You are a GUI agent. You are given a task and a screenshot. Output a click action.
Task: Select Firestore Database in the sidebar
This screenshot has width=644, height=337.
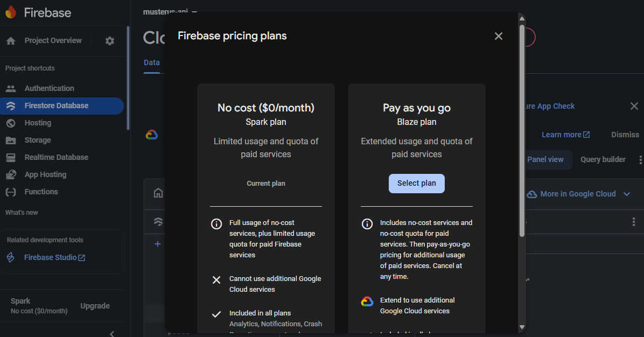[x=55, y=106]
